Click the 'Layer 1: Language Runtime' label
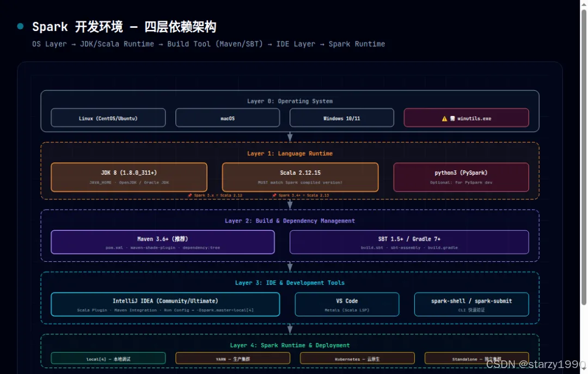 (290, 154)
